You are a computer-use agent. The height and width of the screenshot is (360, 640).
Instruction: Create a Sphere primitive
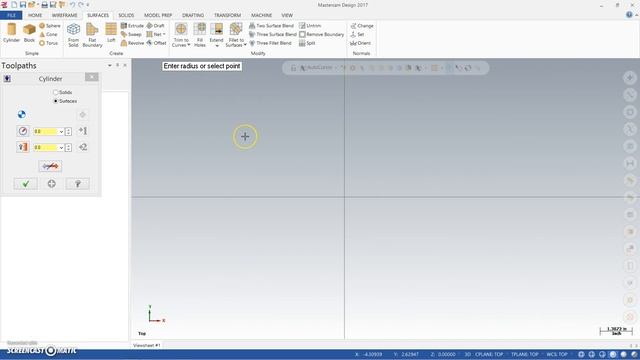point(49,26)
